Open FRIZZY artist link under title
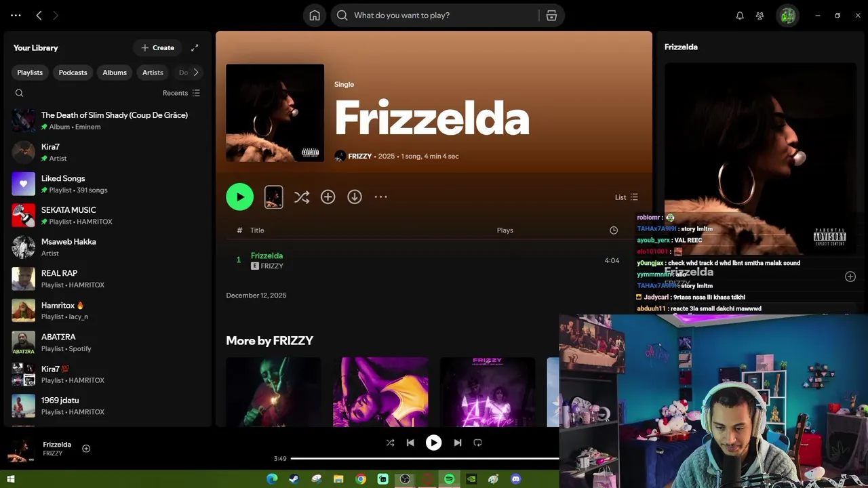 360,157
